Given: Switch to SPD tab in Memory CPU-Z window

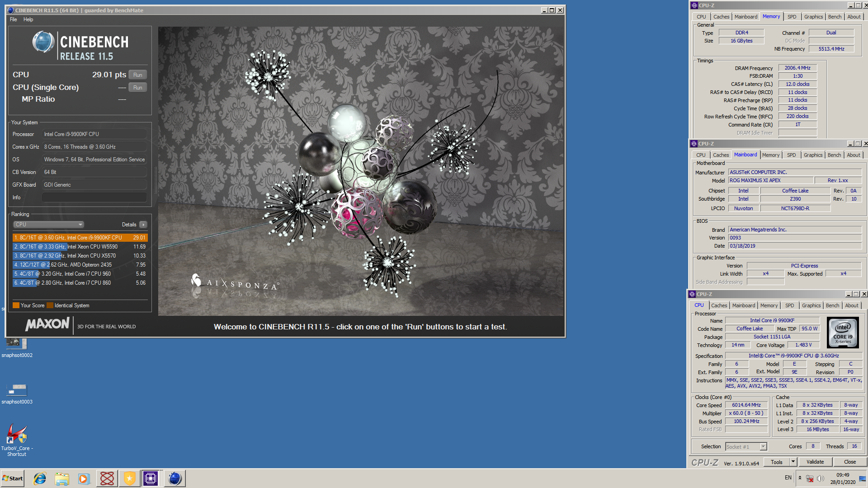Looking at the screenshot, I should pyautogui.click(x=792, y=17).
